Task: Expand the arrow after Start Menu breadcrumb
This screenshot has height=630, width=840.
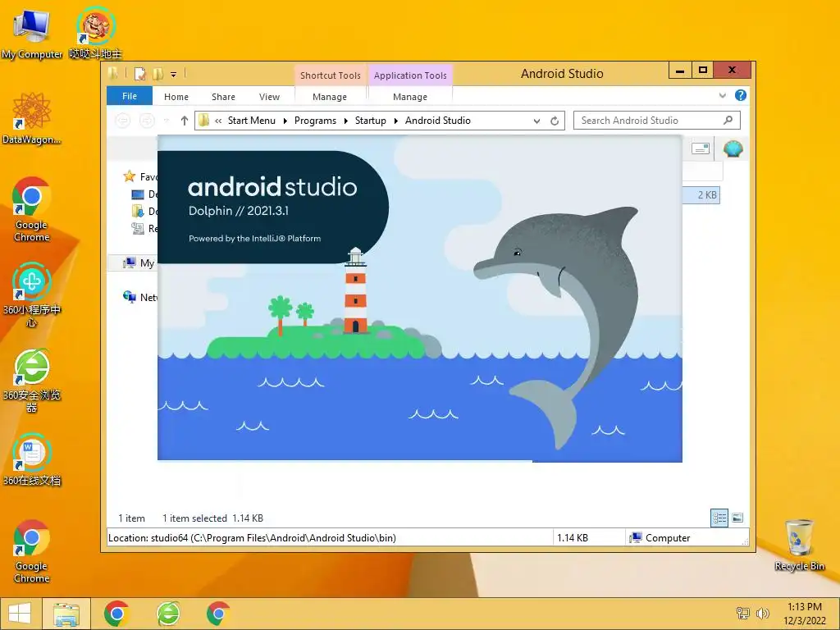Action: (285, 121)
